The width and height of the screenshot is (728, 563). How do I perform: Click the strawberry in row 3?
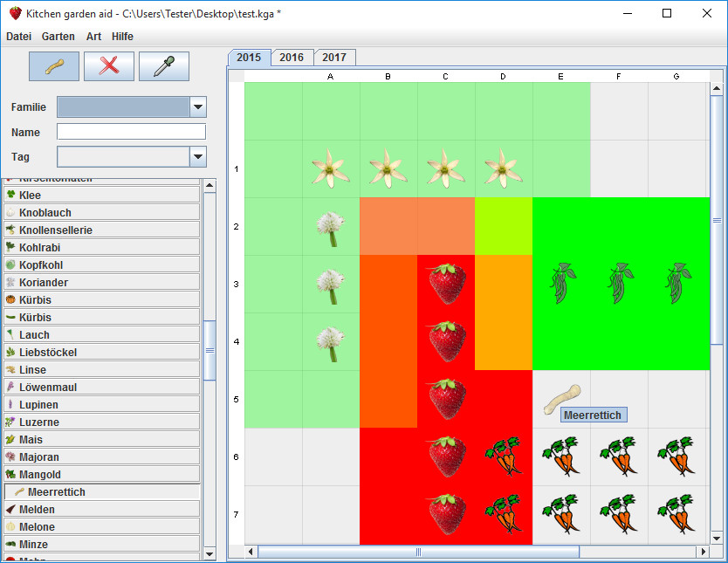coord(446,284)
